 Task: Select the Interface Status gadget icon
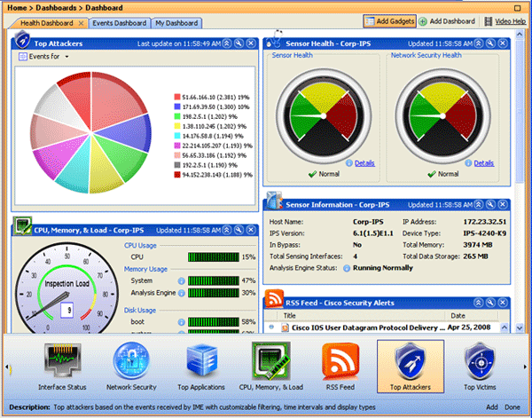click(x=63, y=362)
